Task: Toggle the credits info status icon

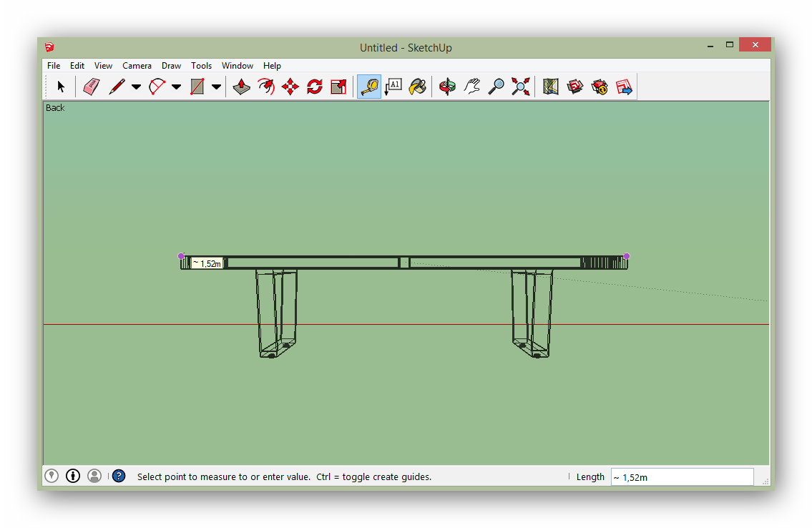Action: (x=73, y=476)
